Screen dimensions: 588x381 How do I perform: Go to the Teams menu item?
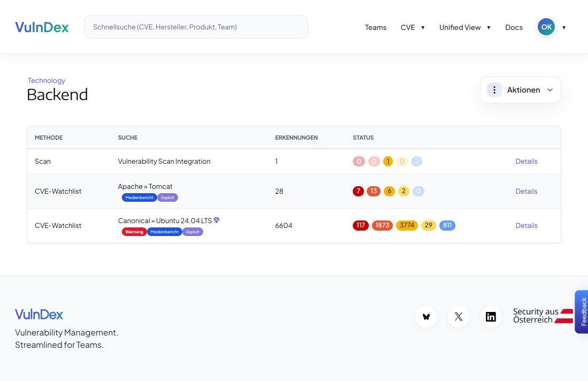tap(375, 27)
